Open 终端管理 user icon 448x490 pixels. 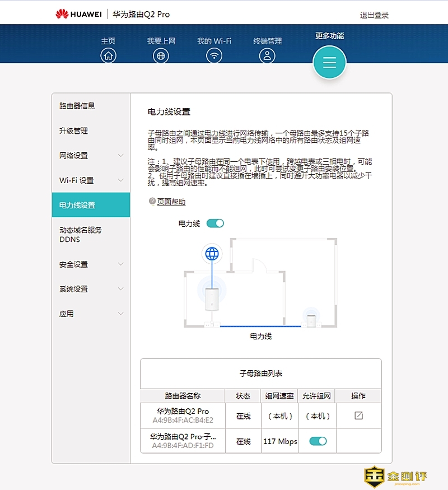coord(267,55)
